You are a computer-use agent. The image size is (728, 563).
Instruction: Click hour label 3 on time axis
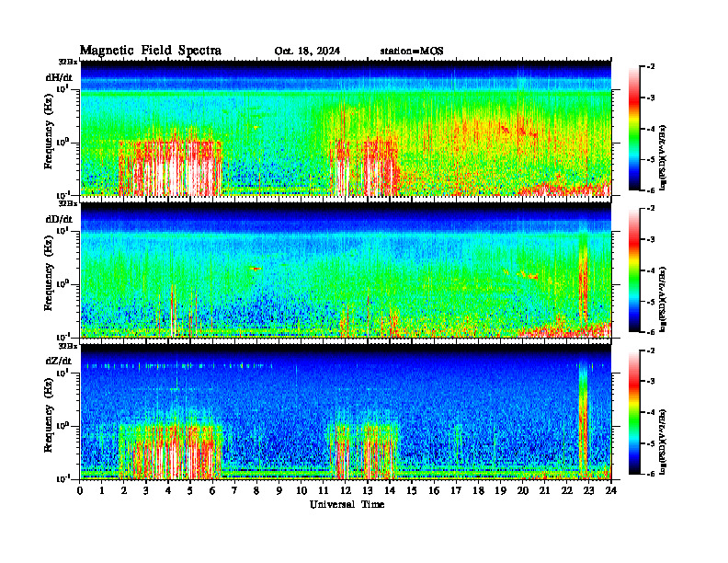pyautogui.click(x=146, y=491)
